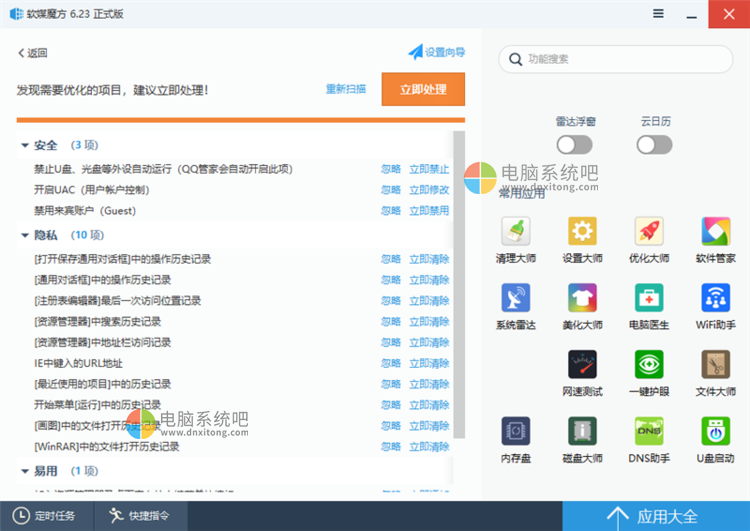The height and width of the screenshot is (531, 750).
Task: Launch the 设置大师 gear icon
Action: [582, 231]
